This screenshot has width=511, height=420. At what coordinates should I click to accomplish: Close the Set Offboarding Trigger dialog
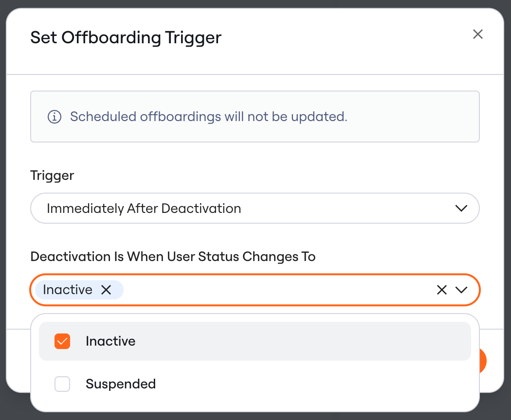(477, 34)
